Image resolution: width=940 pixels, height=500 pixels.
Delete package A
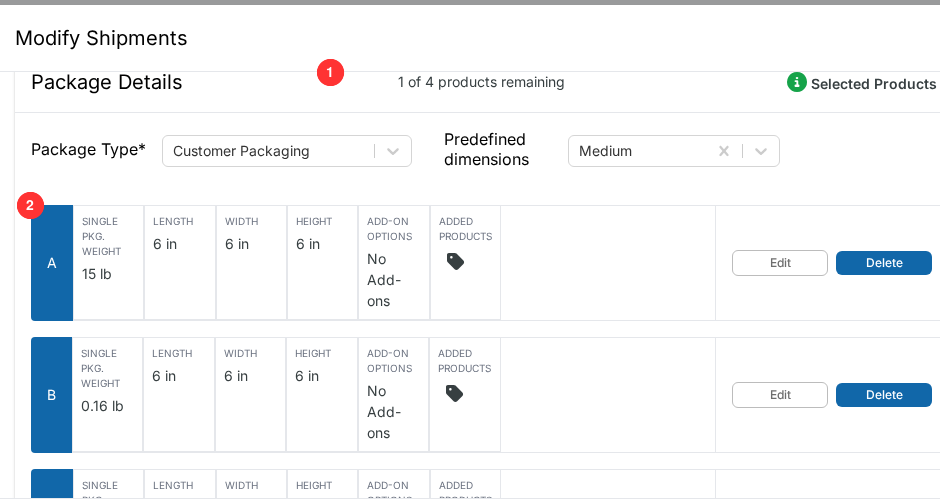coord(884,263)
